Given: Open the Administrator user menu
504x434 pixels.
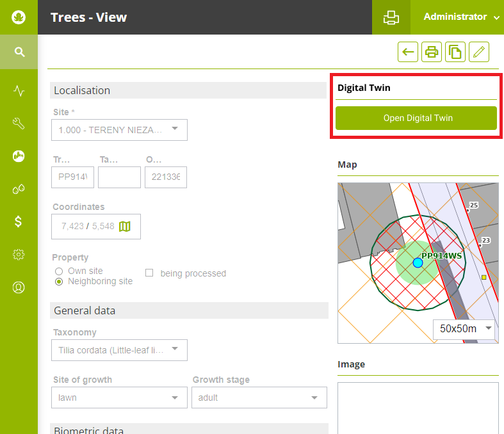Looking at the screenshot, I should [x=461, y=17].
